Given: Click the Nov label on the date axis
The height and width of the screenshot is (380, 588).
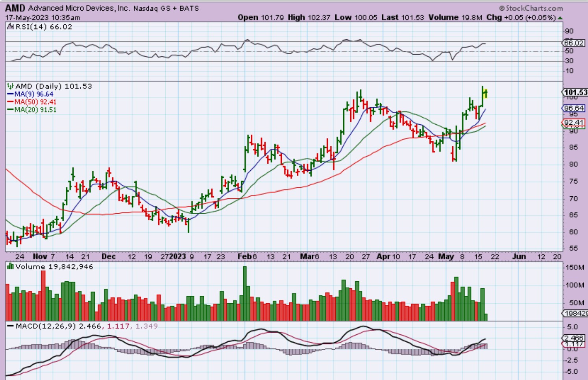Looking at the screenshot, I should click(40, 256).
